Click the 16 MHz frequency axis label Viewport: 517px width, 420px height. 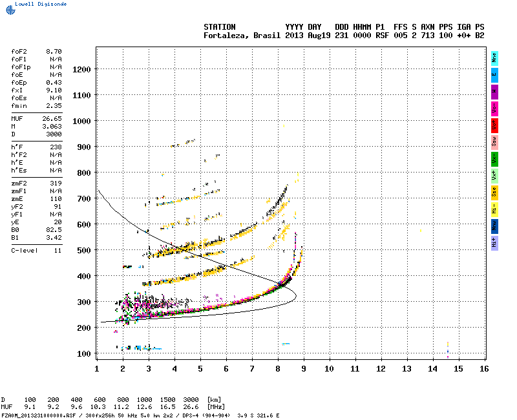coord(484,369)
